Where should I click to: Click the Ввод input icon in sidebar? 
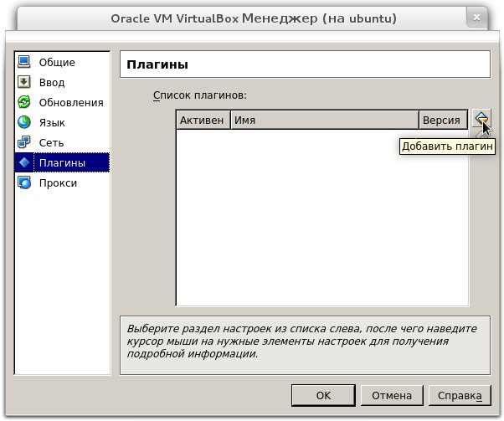pos(24,82)
